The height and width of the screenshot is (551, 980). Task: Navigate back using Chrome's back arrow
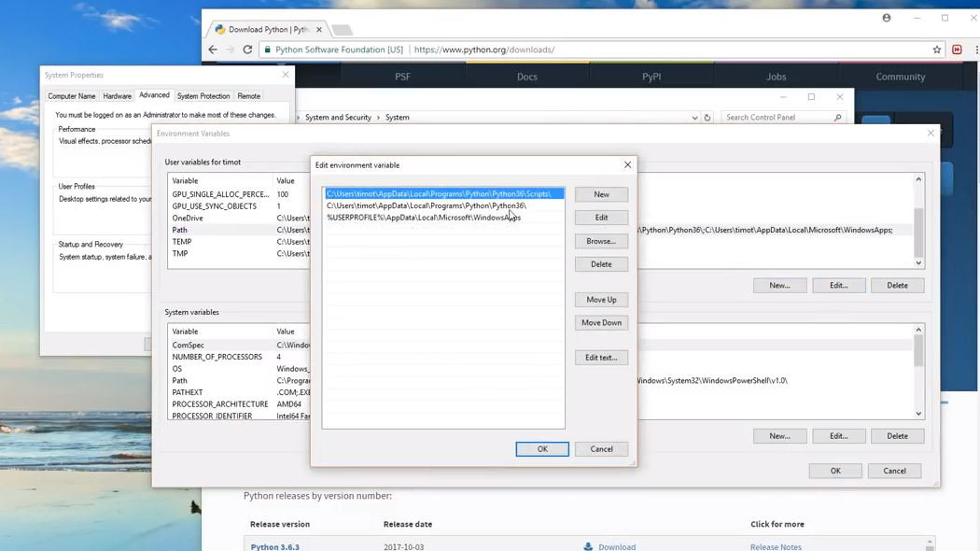point(212,49)
